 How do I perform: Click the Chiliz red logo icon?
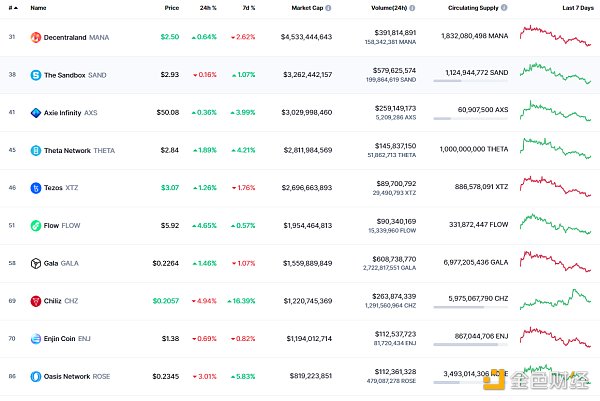[x=36, y=301]
